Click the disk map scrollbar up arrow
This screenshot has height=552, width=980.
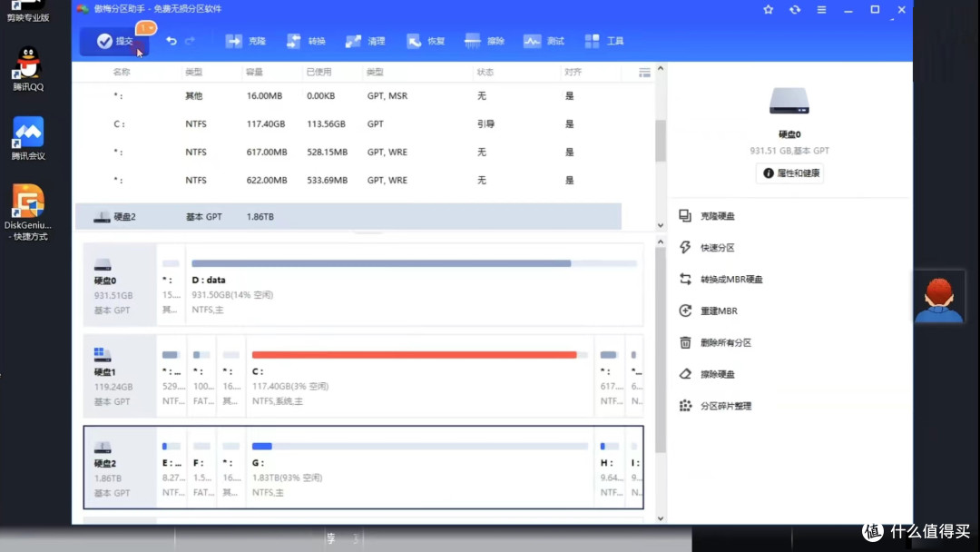661,241
